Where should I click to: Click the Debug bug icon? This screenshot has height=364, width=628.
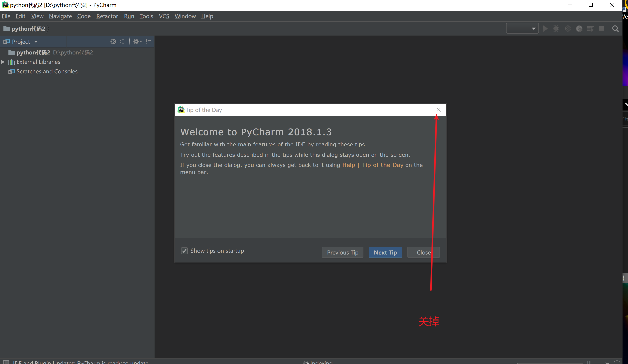[x=556, y=29]
